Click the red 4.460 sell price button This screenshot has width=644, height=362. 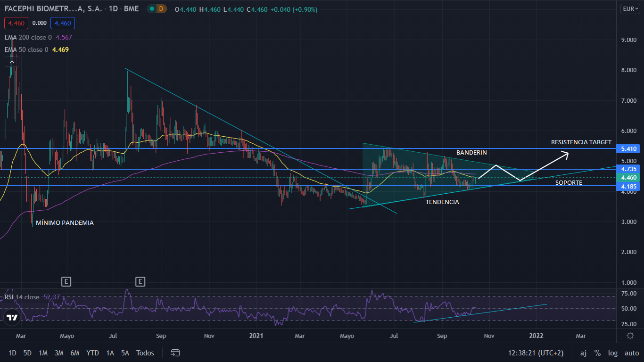pyautogui.click(x=17, y=23)
